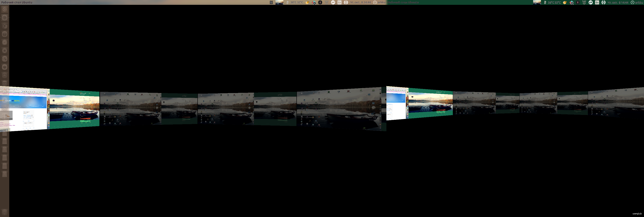The height and width of the screenshot is (217, 644).
Task: Open the black compass indicator on right panel
Action: click(x=578, y=2)
